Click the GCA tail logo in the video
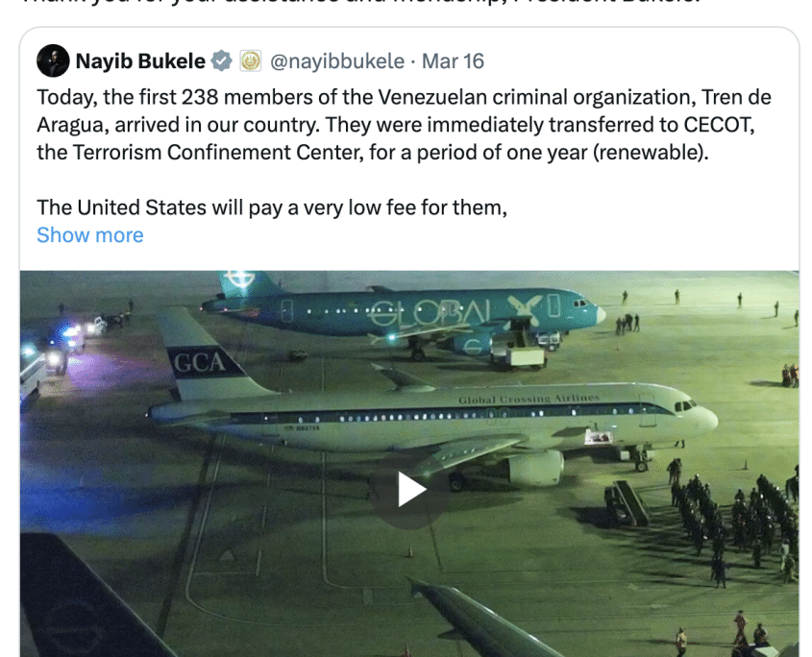The image size is (812, 657). tap(198, 363)
